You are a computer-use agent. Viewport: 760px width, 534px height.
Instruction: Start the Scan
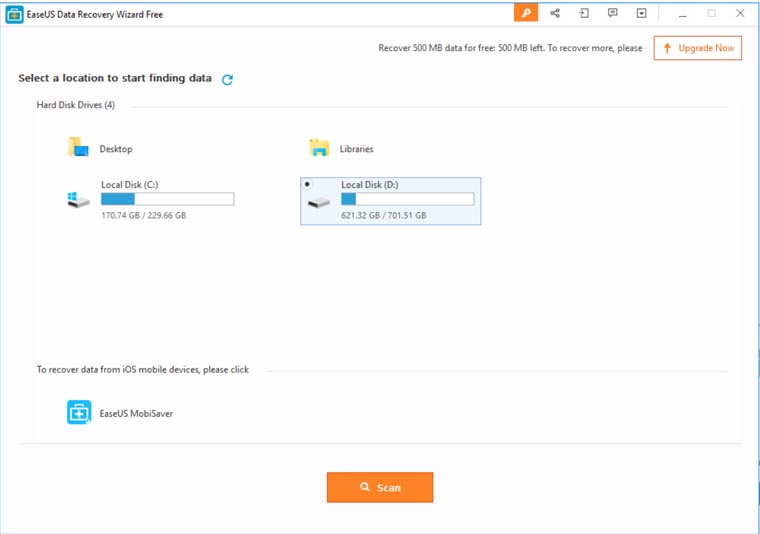pos(380,487)
